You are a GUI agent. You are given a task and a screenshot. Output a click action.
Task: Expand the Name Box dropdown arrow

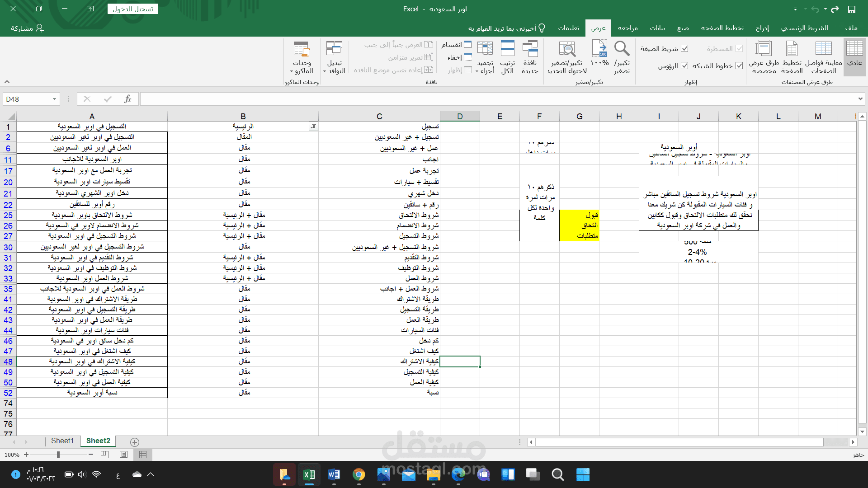pyautogui.click(x=54, y=99)
